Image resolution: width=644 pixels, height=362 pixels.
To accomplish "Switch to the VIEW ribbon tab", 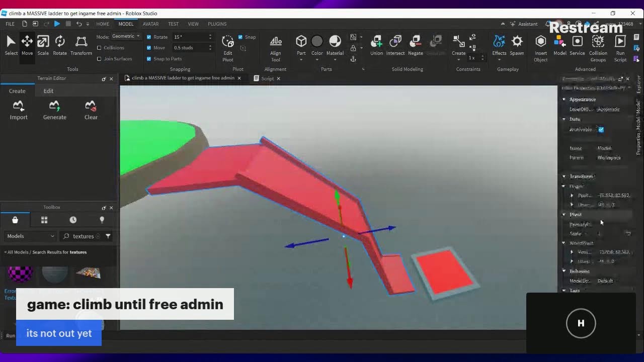I will coord(193,24).
